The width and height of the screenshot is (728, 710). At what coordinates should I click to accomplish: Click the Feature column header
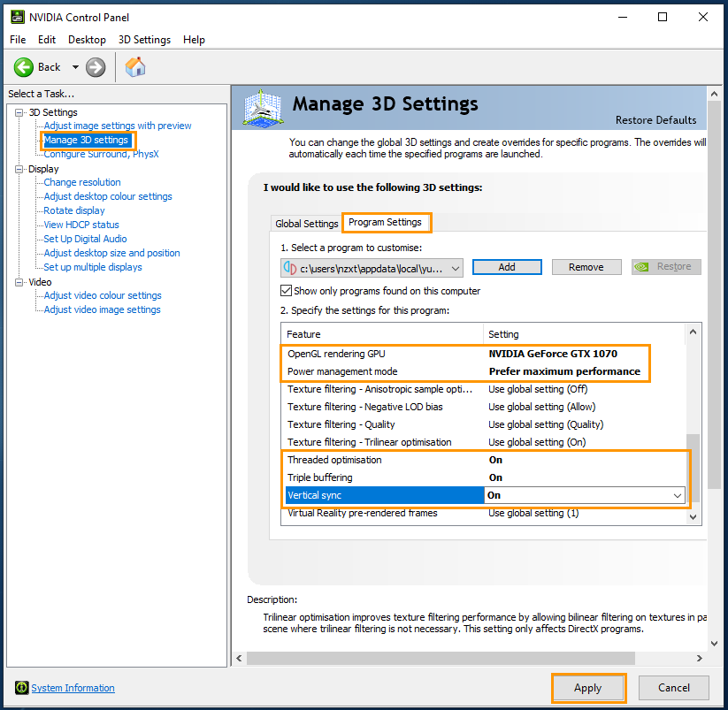click(x=382, y=334)
